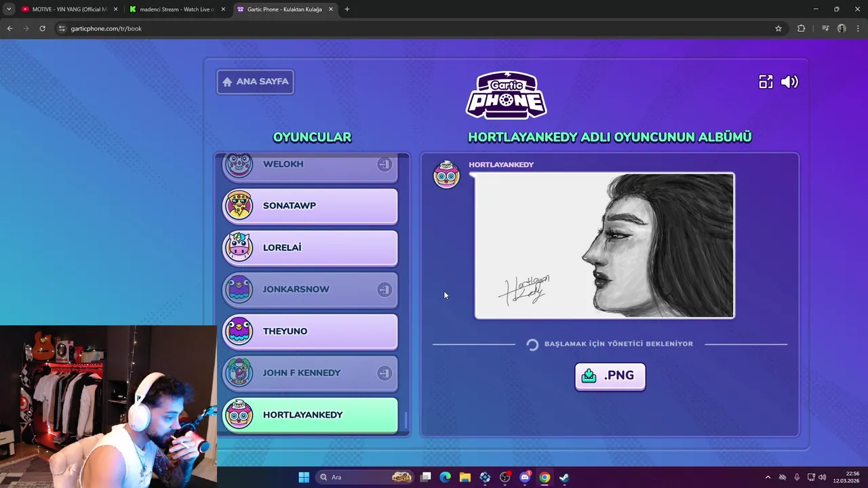Open the clock and date panel
The image size is (868, 488).
(847, 477)
